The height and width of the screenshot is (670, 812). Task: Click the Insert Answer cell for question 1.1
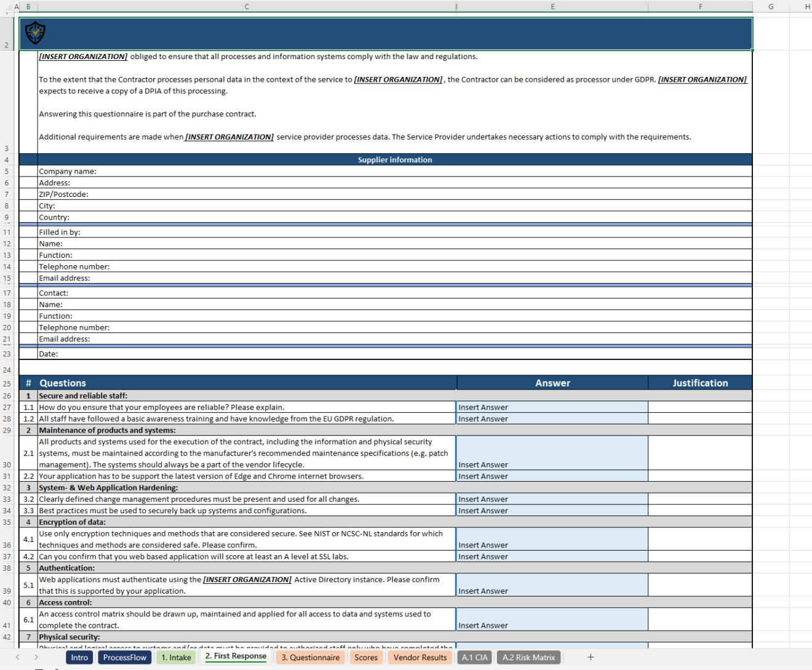tap(552, 407)
